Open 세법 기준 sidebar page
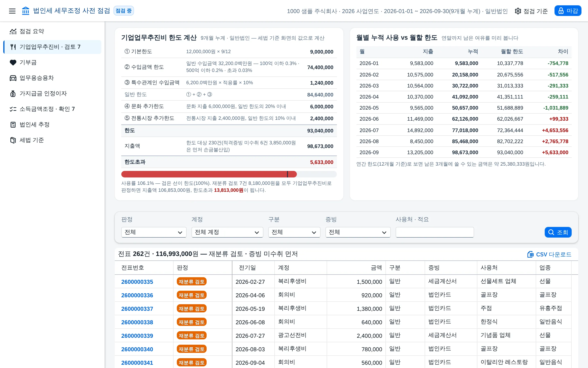This screenshot has height=368, width=588. click(52, 140)
